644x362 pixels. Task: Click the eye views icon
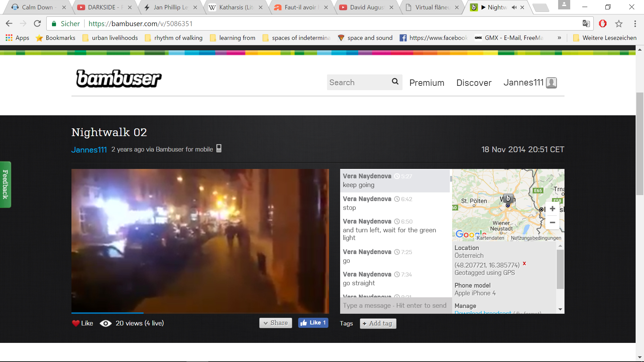[x=106, y=323]
